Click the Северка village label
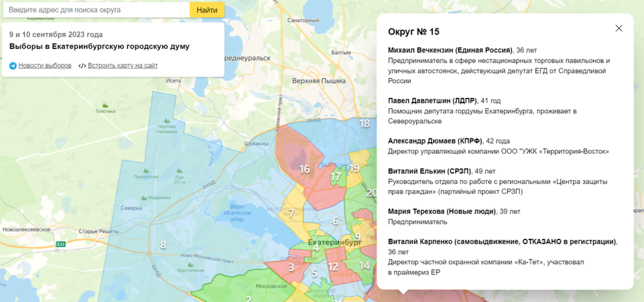 click(131, 209)
